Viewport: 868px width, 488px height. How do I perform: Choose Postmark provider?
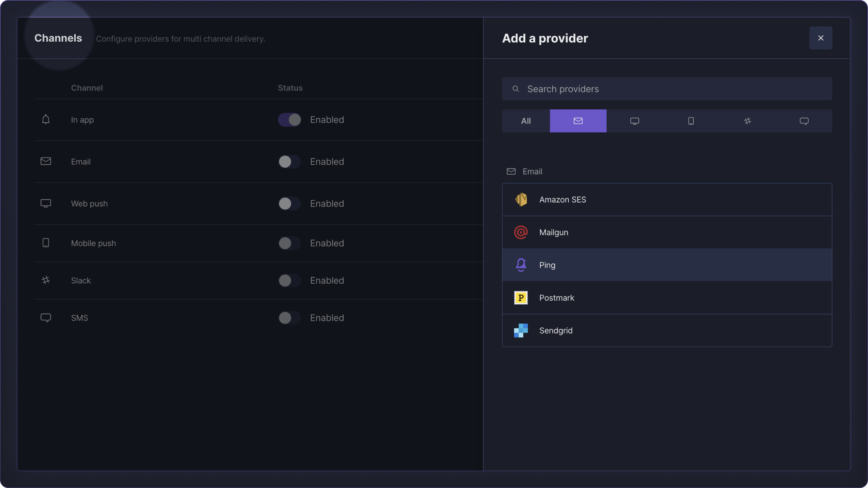click(667, 298)
